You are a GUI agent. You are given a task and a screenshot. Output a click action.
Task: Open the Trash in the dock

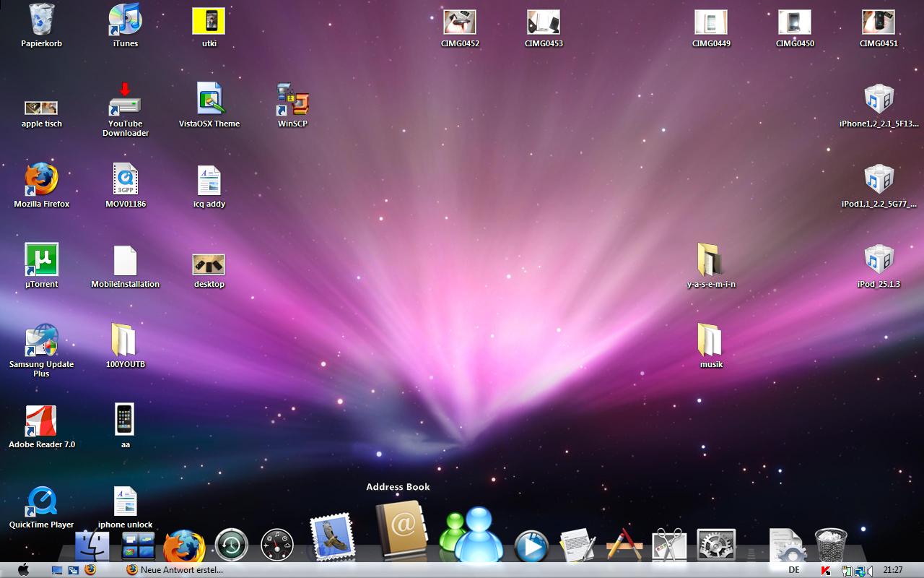831,545
